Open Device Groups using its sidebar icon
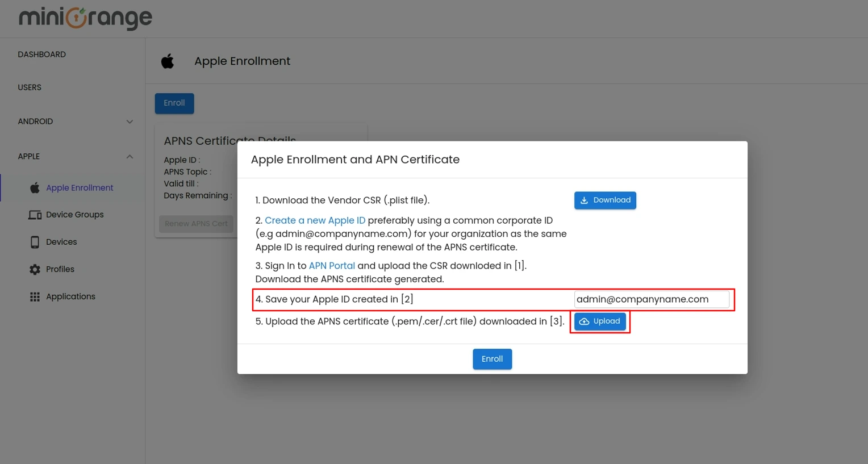 (35, 214)
